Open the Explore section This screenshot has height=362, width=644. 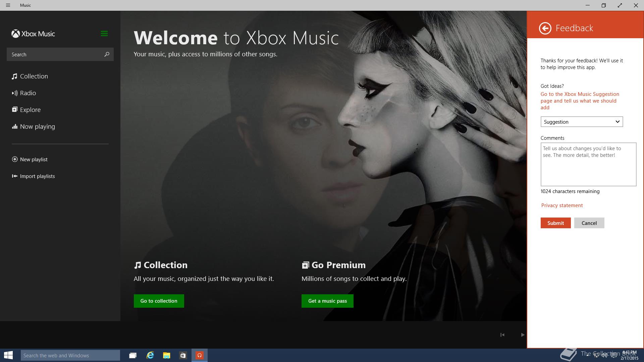[26, 110]
